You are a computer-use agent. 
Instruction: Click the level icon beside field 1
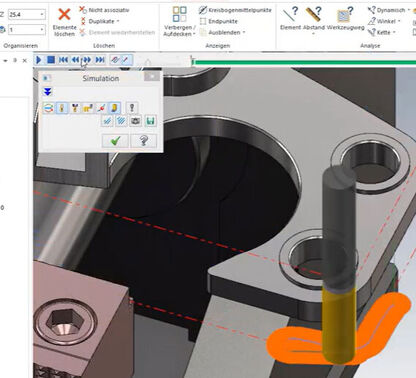coord(3,30)
